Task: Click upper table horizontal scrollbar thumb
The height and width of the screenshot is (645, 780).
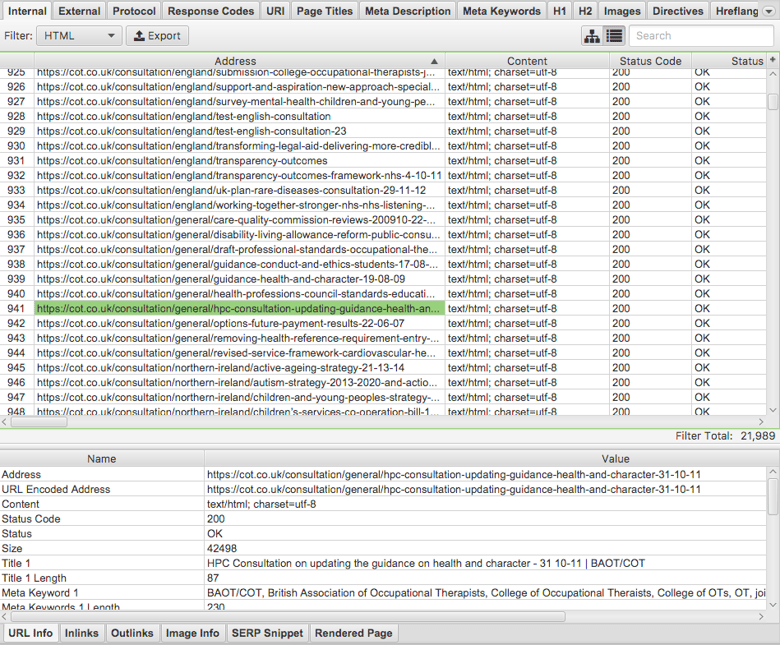Action: coord(39,422)
